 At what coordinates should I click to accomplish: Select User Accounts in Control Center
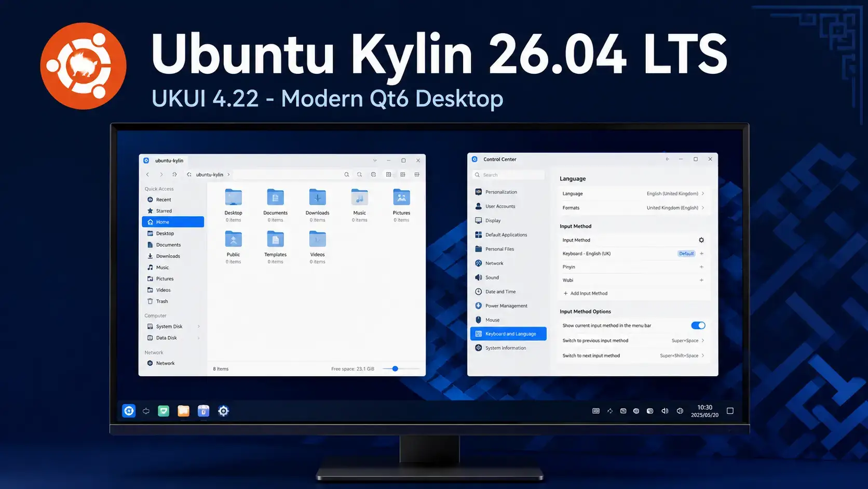(508, 206)
